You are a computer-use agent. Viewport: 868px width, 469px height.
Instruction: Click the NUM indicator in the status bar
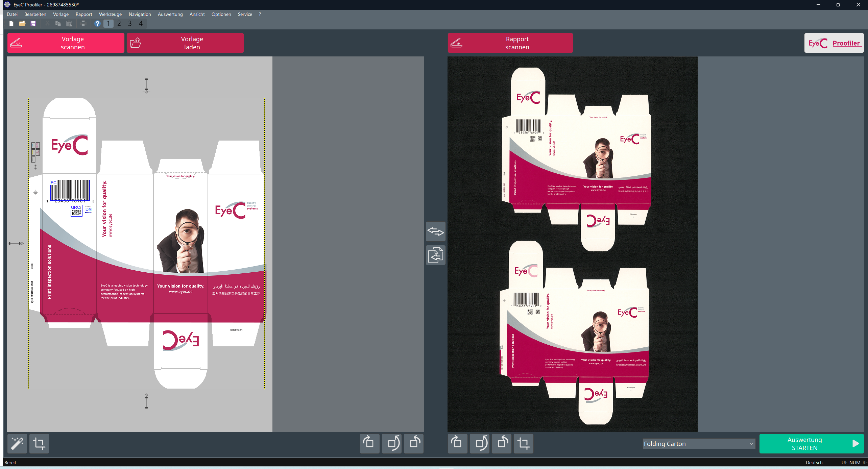pos(854,463)
